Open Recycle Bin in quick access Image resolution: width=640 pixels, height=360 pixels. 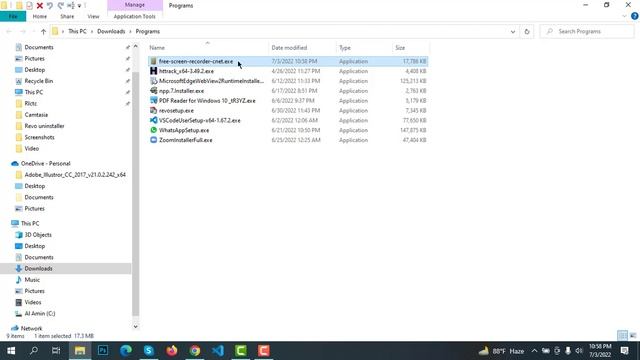pos(38,81)
